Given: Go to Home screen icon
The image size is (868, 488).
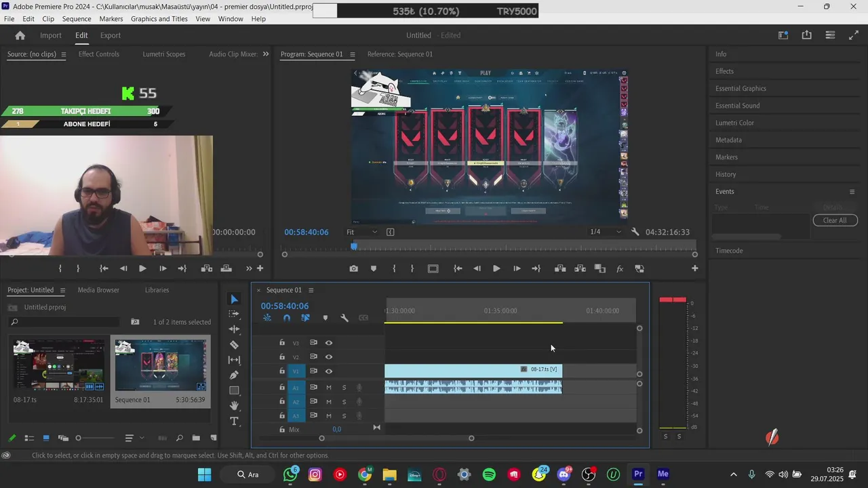Looking at the screenshot, I should pos(20,35).
